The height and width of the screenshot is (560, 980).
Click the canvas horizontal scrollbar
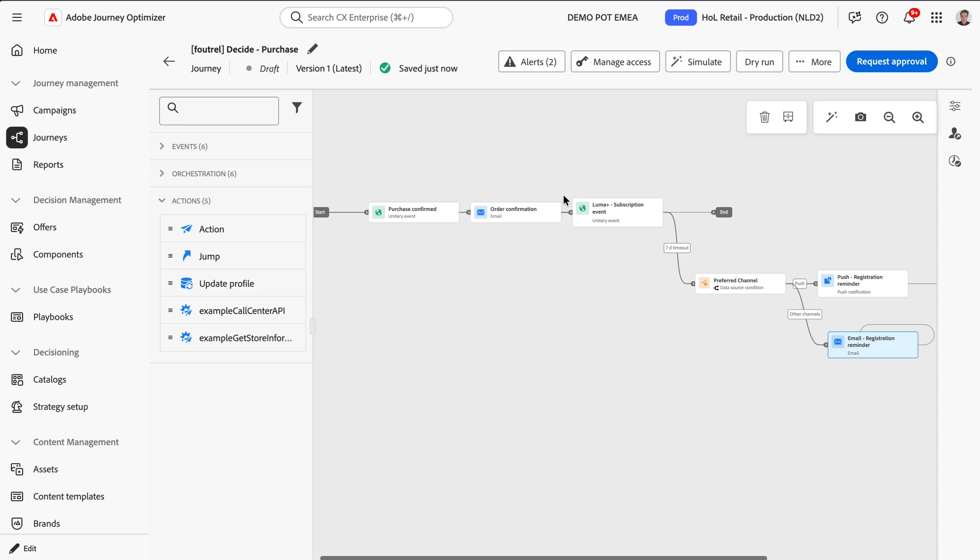(x=543, y=557)
